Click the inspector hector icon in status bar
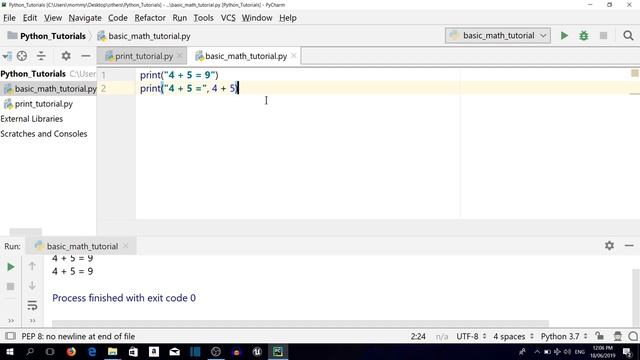 coord(618,336)
